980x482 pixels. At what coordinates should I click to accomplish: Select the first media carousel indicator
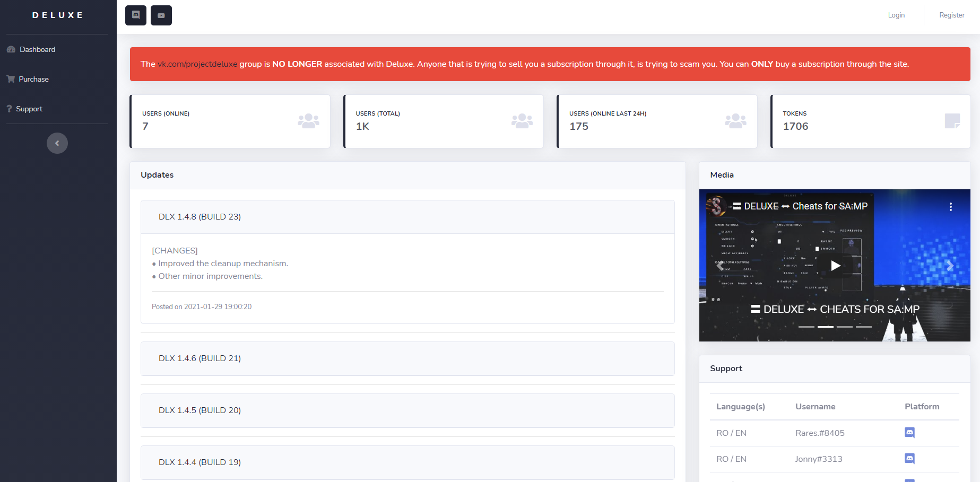coord(806,327)
